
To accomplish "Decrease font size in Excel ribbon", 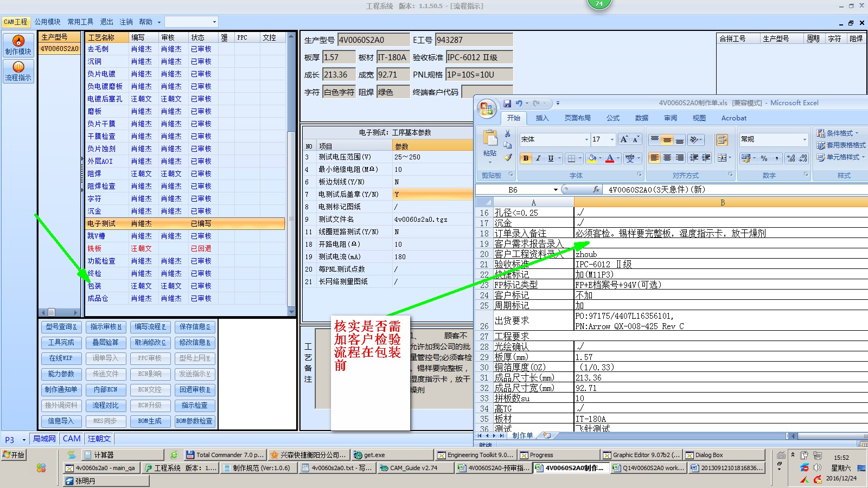I will [x=635, y=139].
